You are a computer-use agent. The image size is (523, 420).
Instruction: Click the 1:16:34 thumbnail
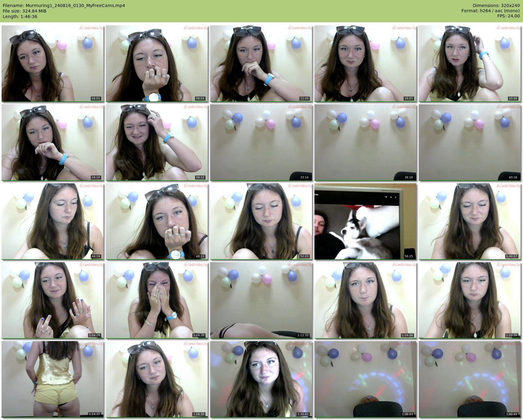point(365,300)
